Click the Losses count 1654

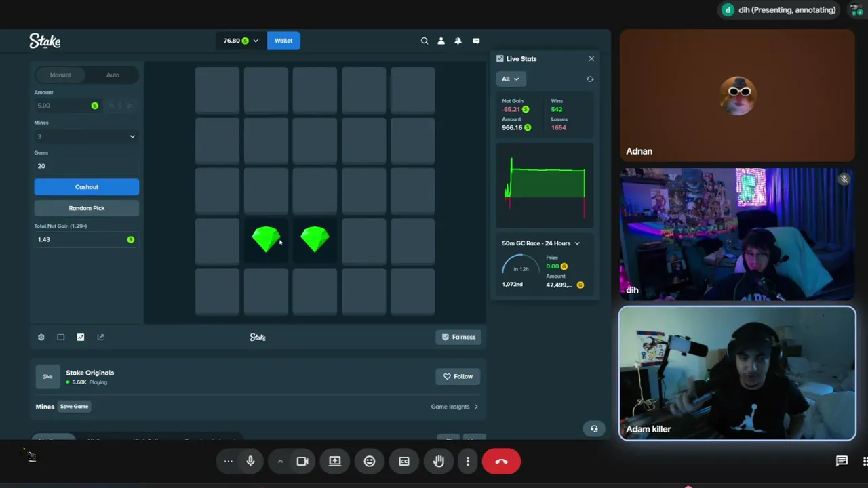pyautogui.click(x=559, y=127)
